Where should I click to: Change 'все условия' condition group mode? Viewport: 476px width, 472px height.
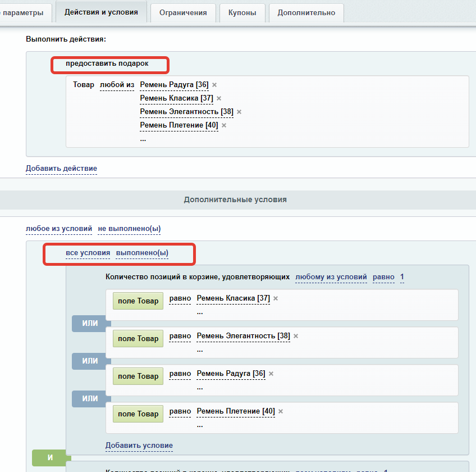pos(88,253)
